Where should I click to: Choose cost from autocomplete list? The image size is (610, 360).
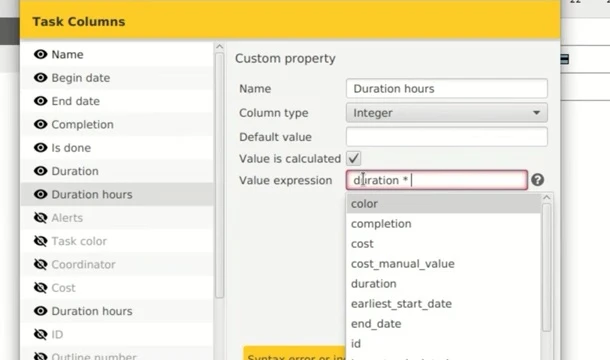click(443, 244)
